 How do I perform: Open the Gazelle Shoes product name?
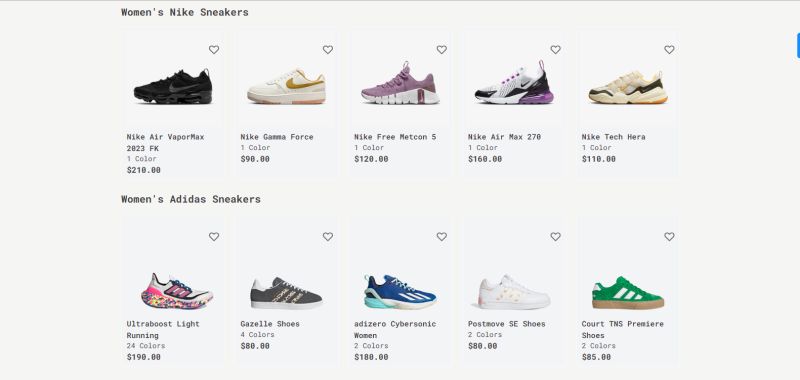point(270,324)
